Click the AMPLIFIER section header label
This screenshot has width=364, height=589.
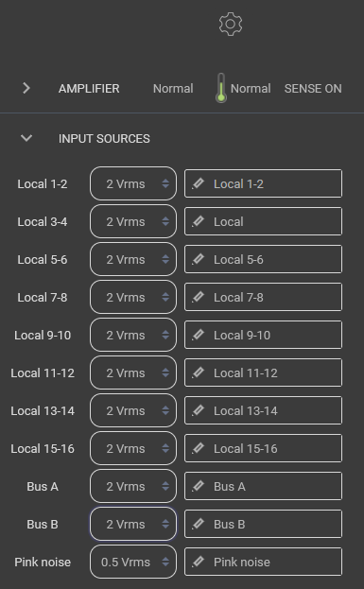[89, 89]
